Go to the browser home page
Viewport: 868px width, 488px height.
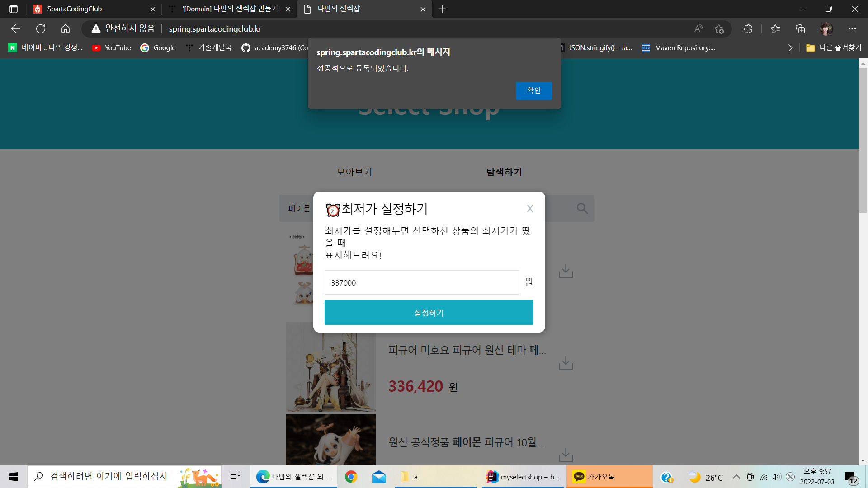(66, 29)
